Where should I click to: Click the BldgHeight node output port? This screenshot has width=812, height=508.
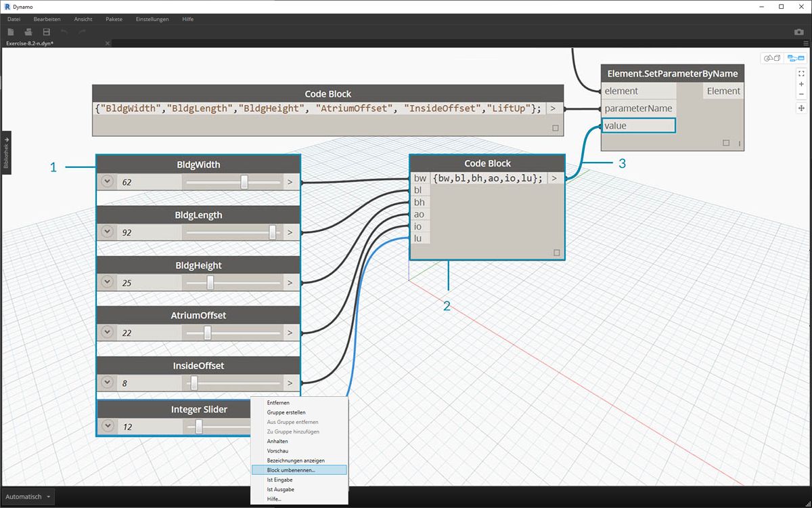tap(290, 282)
